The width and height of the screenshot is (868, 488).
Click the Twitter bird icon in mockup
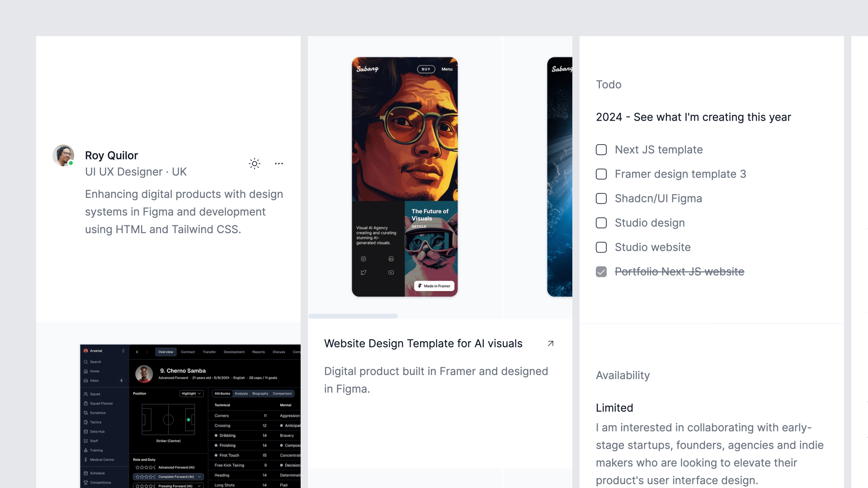(x=363, y=272)
